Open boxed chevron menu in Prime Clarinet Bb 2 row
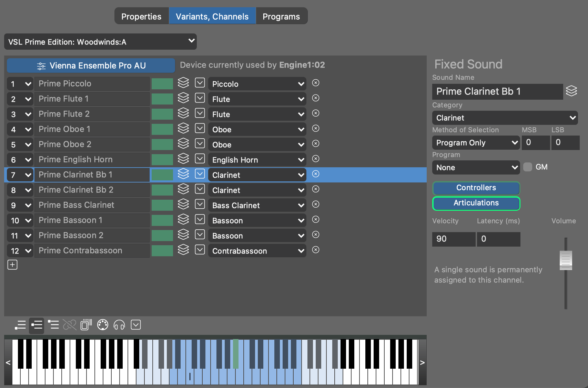Image resolution: width=588 pixels, height=388 pixels. click(200, 189)
